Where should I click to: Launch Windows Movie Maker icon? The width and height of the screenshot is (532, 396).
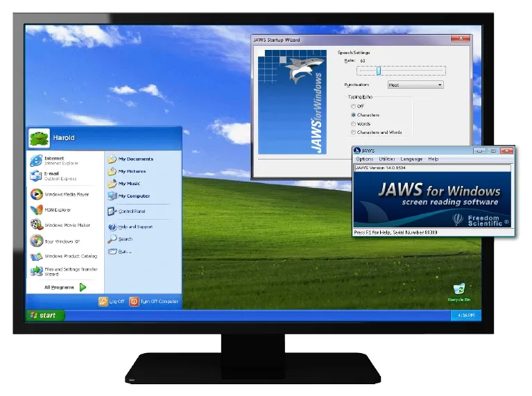tap(36, 225)
